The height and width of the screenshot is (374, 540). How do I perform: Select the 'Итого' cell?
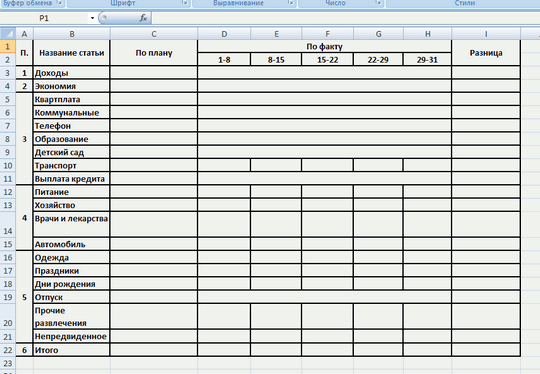tap(72, 350)
